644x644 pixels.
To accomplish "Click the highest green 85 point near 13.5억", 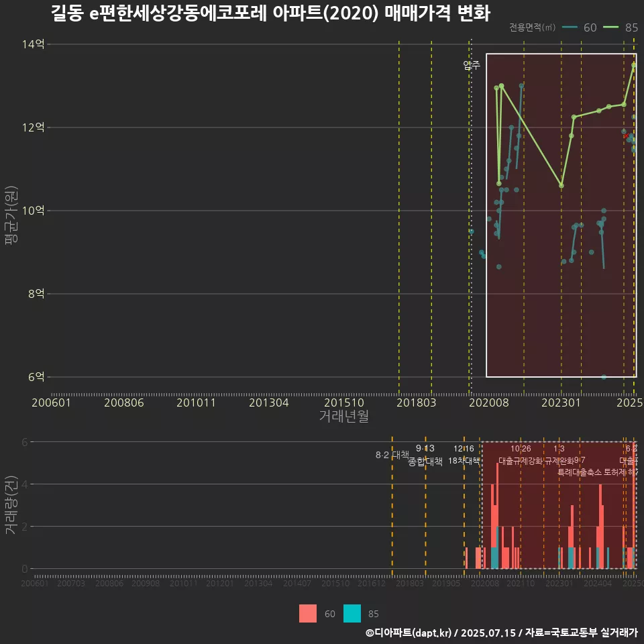I will pos(634,65).
